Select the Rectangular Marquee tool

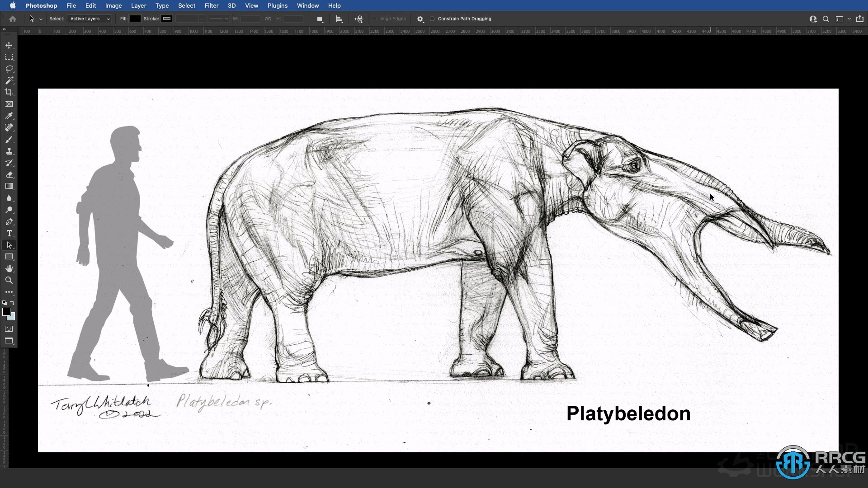click(x=9, y=57)
